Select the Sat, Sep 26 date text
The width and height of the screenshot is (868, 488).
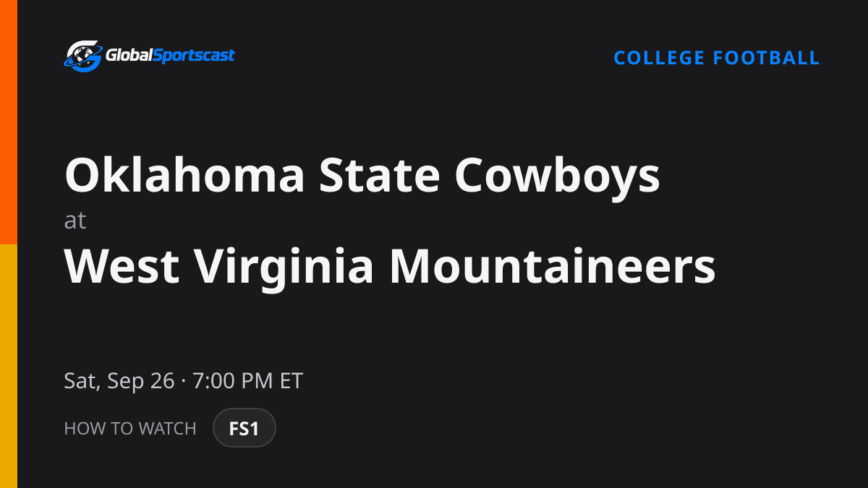pyautogui.click(x=119, y=381)
